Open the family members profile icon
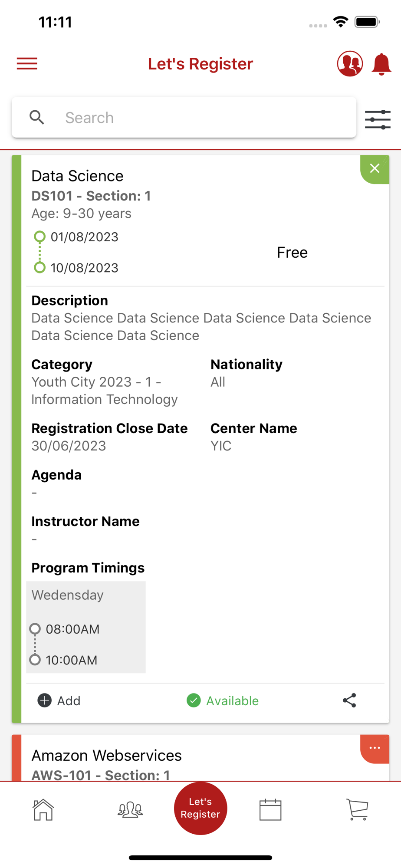This screenshot has width=401, height=868. coord(350,64)
